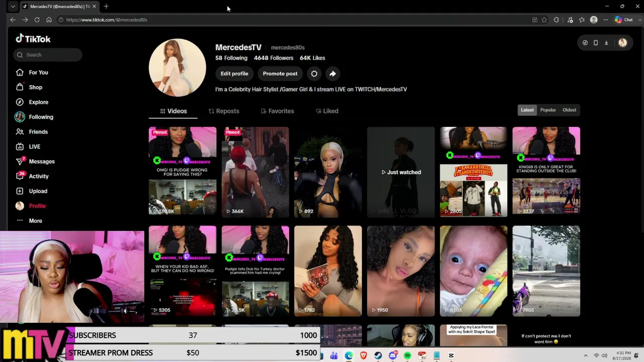
Task: Switch to the Favorites tab
Action: [x=277, y=111]
